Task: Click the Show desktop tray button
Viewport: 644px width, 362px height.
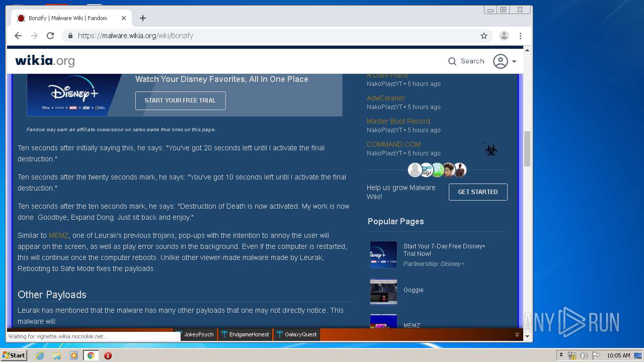Action: pos(638,355)
